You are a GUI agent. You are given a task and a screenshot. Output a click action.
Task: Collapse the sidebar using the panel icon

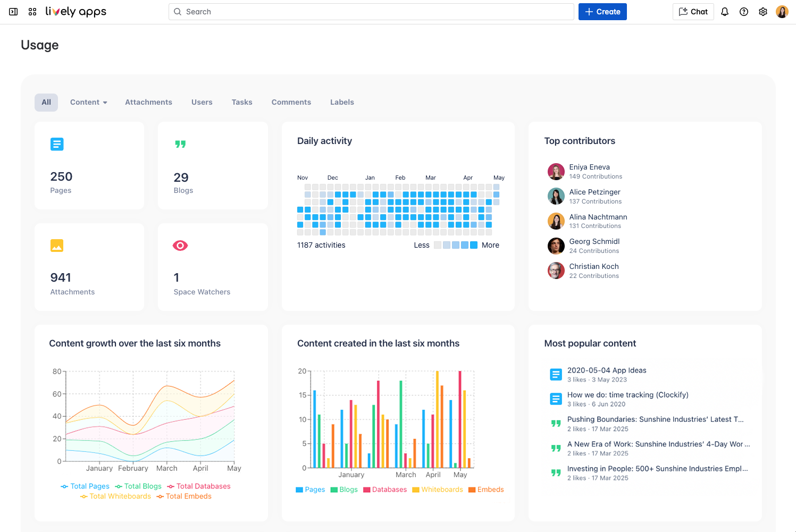[13, 11]
